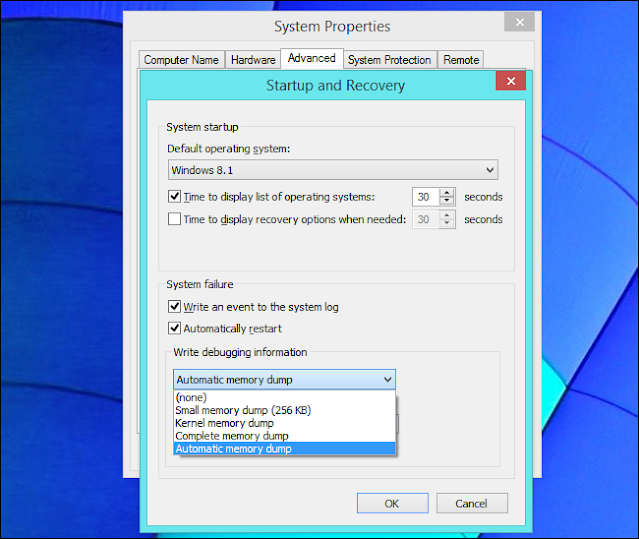Screen dimensions: 639x539
Task: Choose Small memory dump (256 KB)
Action: [x=284, y=410]
